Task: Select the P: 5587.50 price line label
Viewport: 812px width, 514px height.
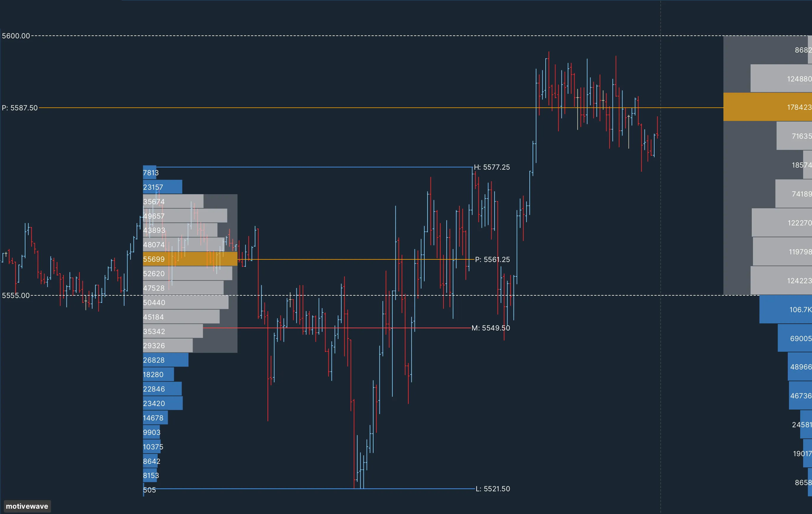Action: (x=19, y=108)
